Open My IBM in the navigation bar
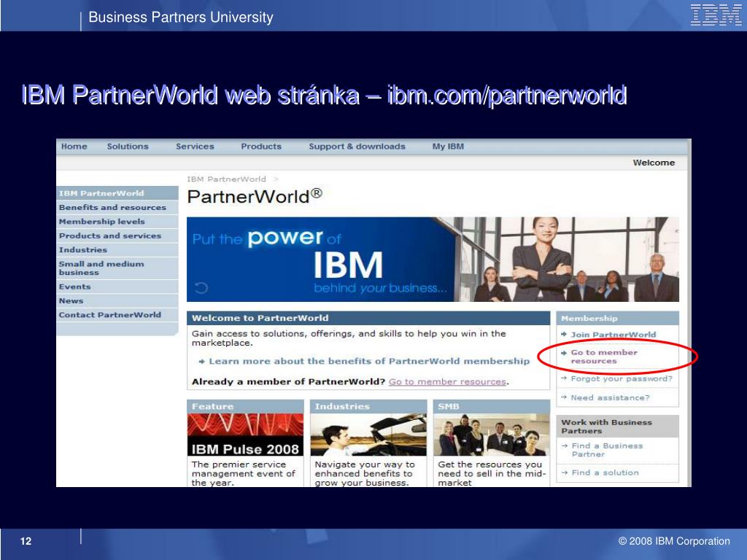The image size is (747, 560). [448, 147]
